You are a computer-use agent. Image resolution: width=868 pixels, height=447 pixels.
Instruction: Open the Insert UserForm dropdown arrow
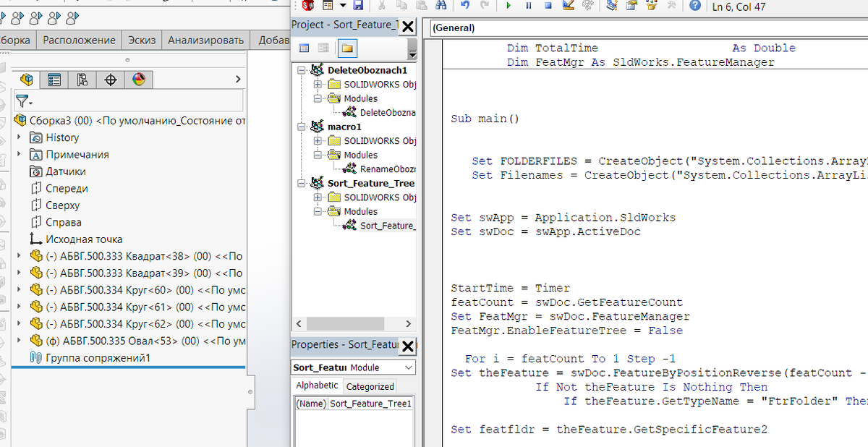tap(343, 5)
